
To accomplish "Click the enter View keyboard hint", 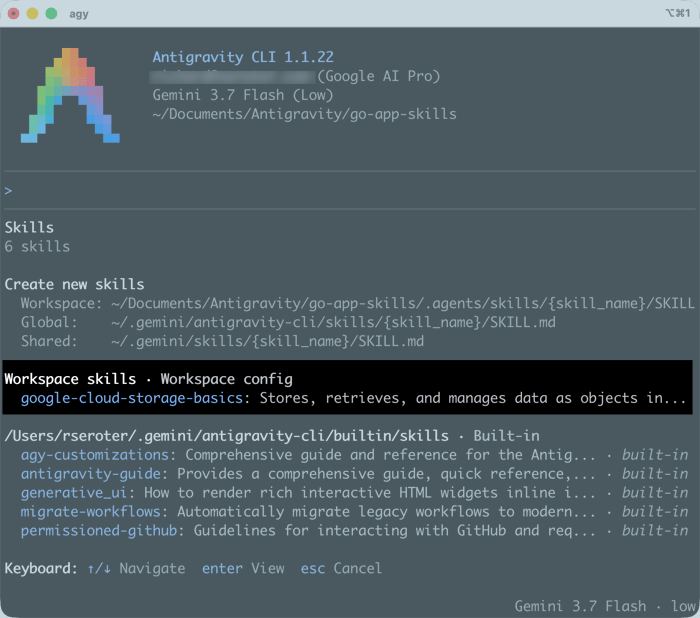I will point(243,568).
